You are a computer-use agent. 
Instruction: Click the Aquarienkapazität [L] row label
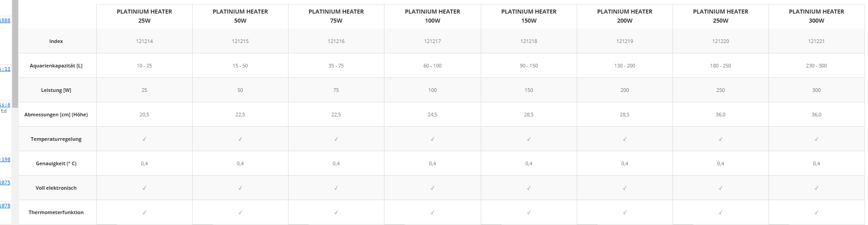click(x=56, y=66)
